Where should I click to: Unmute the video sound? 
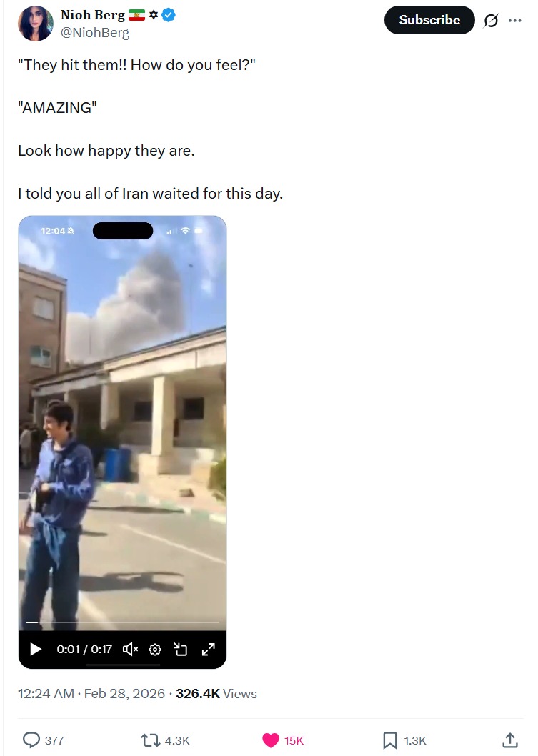point(130,649)
